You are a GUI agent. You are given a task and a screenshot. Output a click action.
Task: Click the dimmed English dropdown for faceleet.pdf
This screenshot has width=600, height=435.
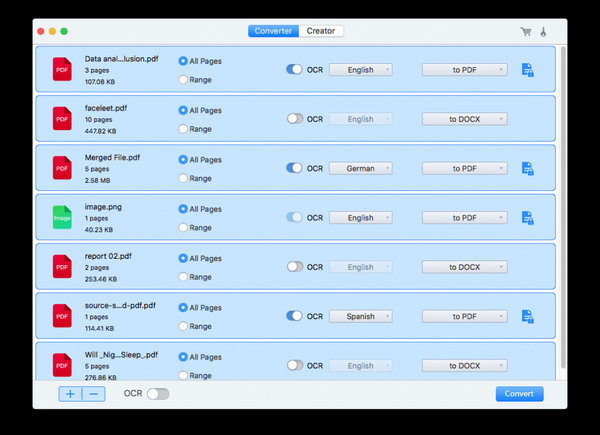click(361, 119)
